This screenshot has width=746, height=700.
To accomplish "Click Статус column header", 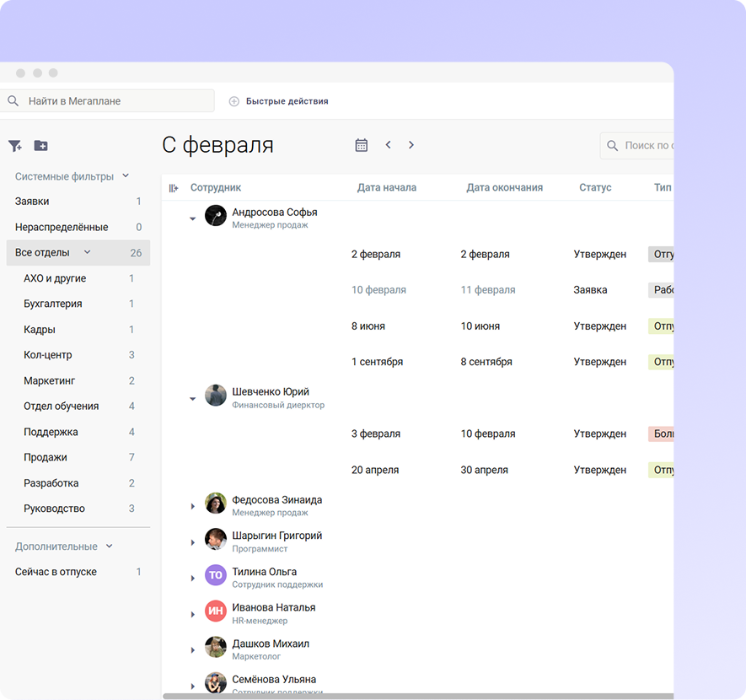I will point(595,187).
